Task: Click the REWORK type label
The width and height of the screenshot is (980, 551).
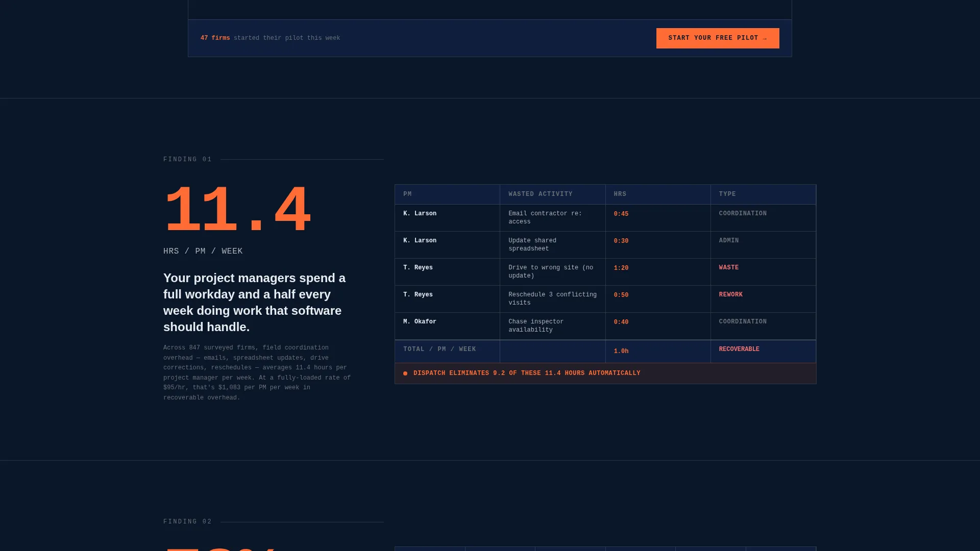Action: pos(731,295)
